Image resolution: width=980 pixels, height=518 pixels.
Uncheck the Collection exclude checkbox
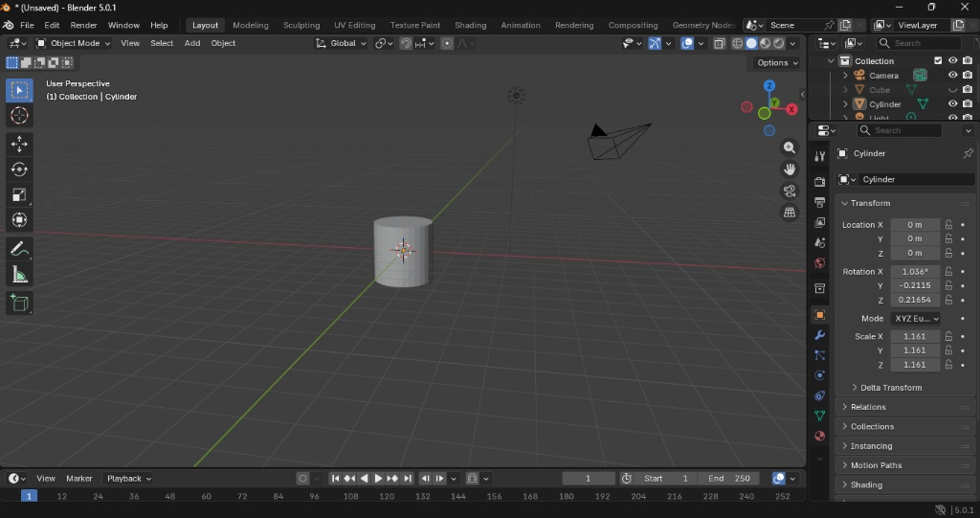tap(938, 61)
